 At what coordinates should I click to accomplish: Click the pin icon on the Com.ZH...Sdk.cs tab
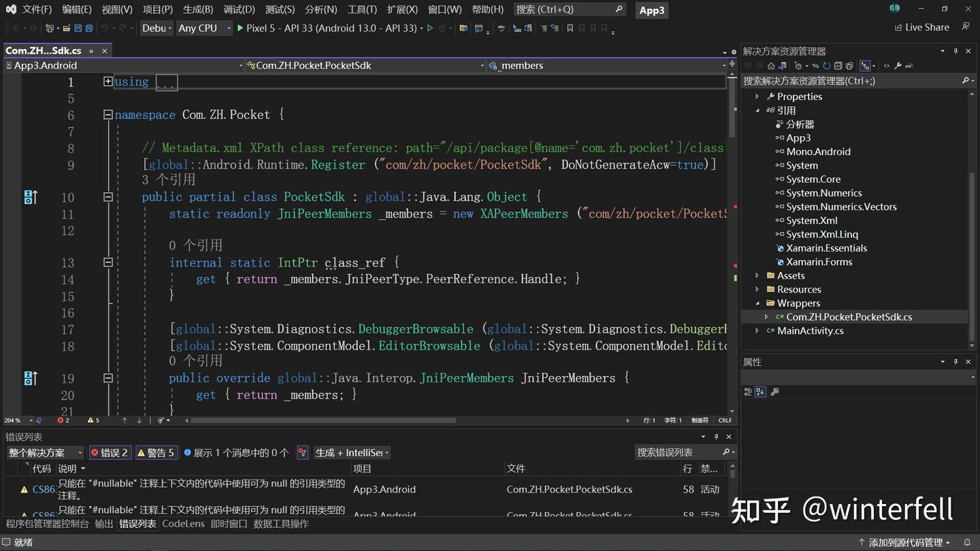91,51
